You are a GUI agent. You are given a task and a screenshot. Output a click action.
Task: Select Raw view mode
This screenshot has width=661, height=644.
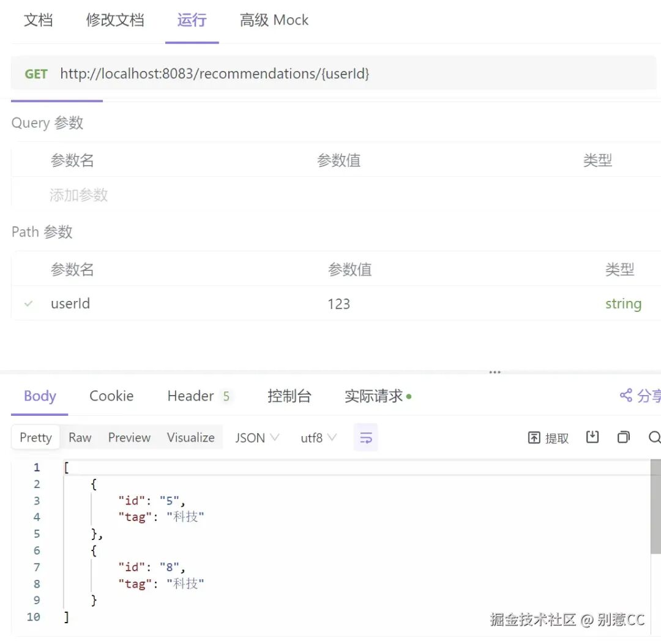click(80, 438)
